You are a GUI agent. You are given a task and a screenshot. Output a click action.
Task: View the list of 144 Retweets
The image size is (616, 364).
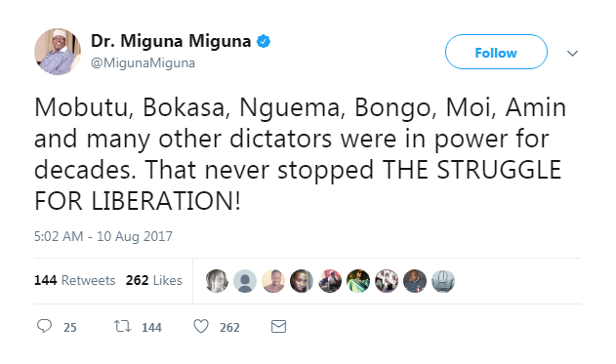click(74, 280)
